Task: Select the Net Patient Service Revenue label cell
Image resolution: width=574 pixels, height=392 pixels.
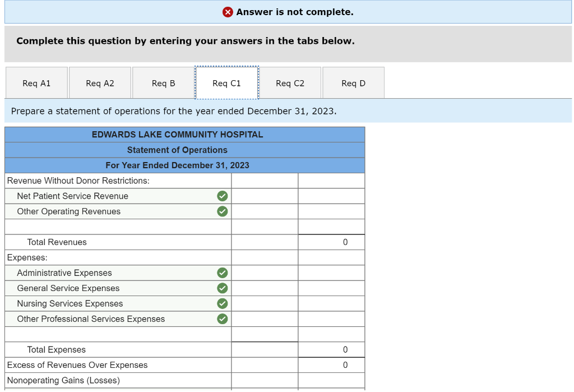Action: coord(118,196)
